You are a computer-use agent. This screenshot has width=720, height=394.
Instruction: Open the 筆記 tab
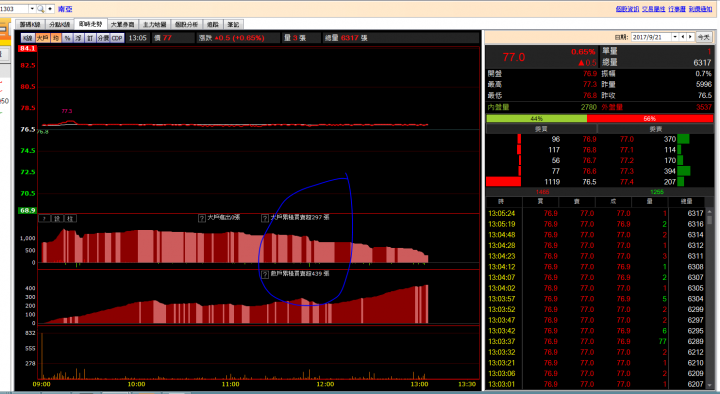point(233,24)
